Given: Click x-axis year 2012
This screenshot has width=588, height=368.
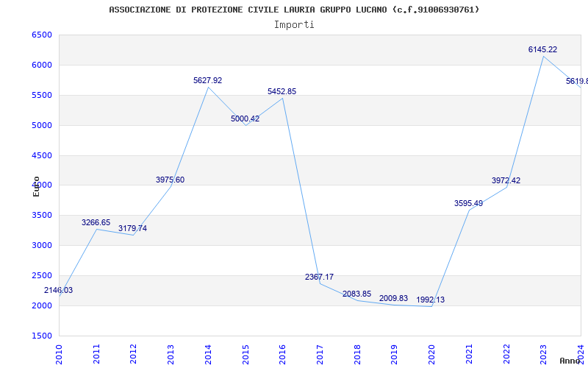Looking at the screenshot, I should [x=134, y=354].
